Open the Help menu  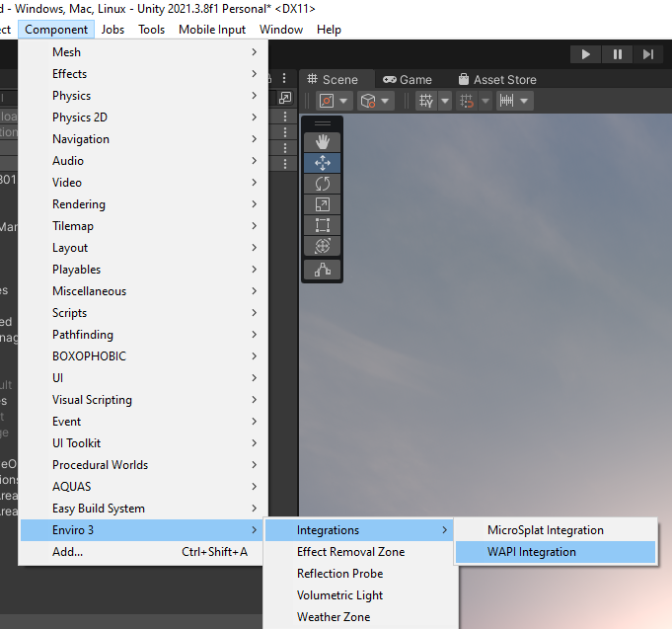tap(330, 30)
